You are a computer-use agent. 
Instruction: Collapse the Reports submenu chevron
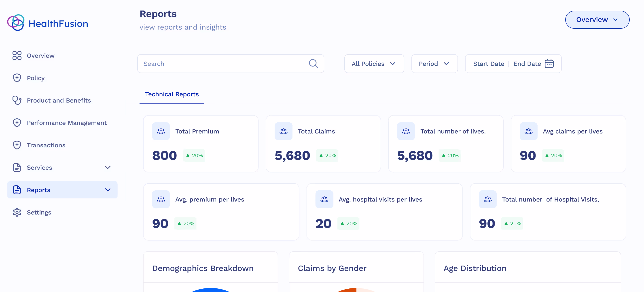click(108, 190)
